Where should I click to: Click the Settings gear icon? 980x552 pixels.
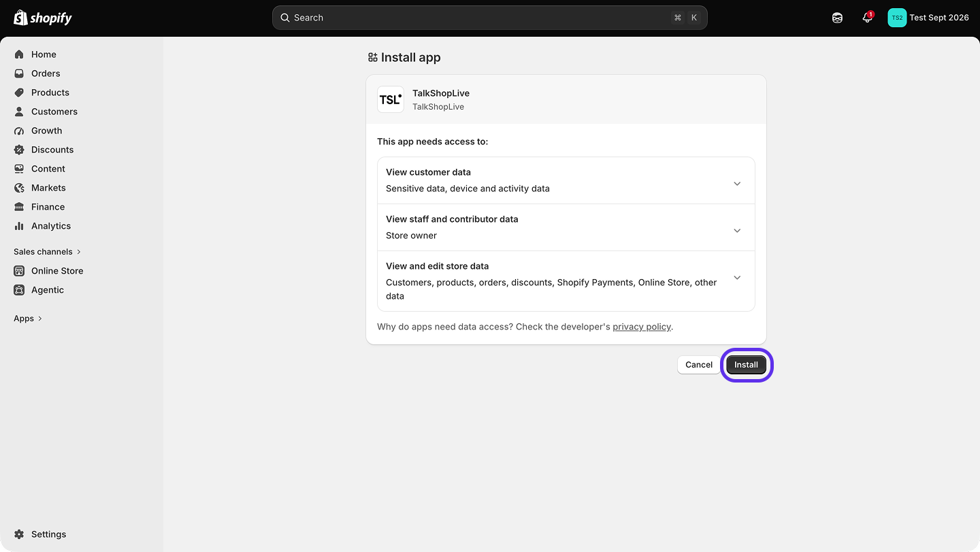(19, 534)
